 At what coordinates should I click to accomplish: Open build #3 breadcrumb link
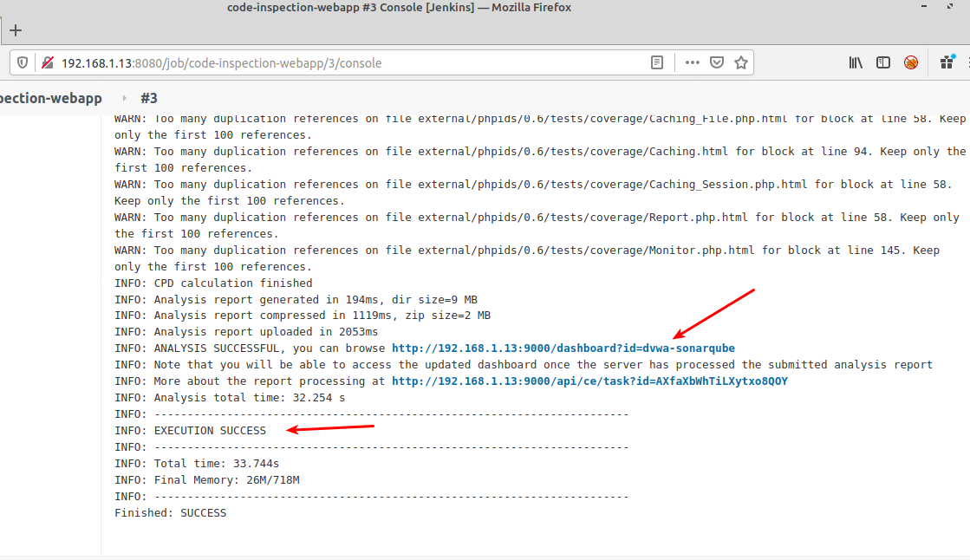coord(149,98)
